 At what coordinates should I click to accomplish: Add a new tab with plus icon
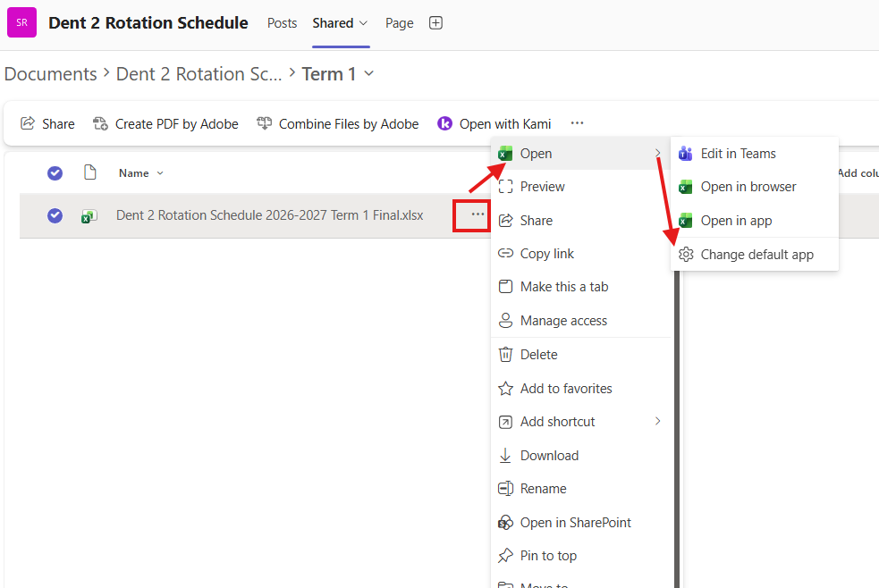coord(435,23)
